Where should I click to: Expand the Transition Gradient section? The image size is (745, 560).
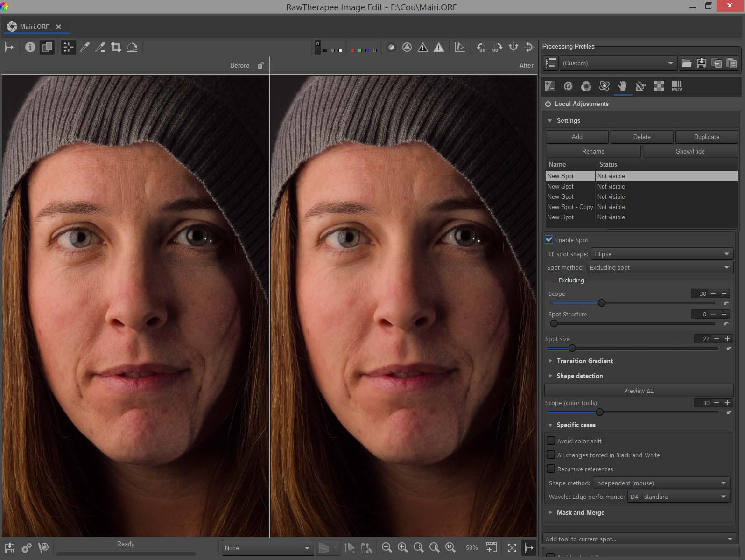[584, 361]
